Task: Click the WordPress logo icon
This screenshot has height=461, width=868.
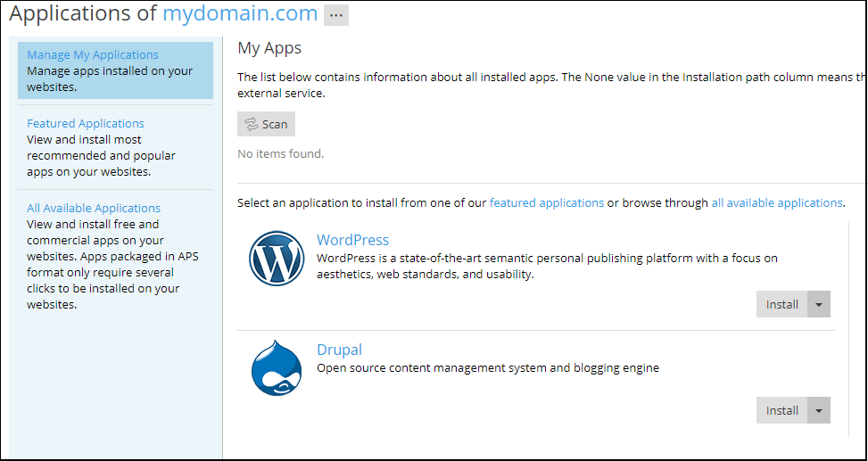Action: tap(277, 259)
